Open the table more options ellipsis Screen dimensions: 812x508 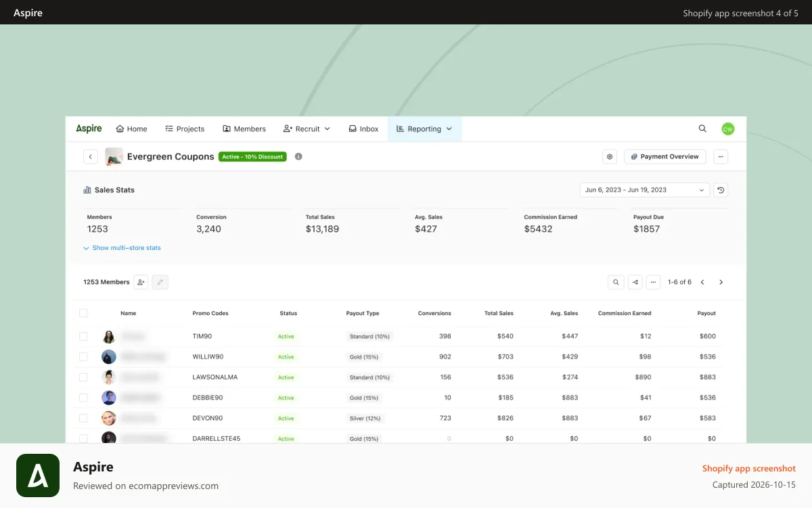click(653, 282)
